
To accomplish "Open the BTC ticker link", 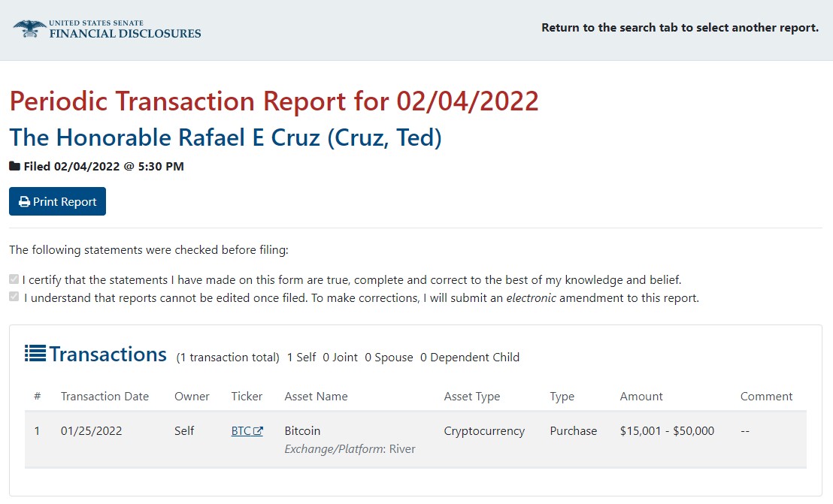I will click(241, 431).
